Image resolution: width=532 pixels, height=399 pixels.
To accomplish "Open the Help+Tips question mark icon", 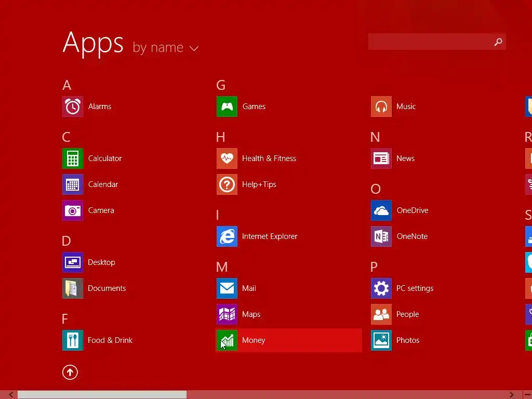I will [227, 184].
